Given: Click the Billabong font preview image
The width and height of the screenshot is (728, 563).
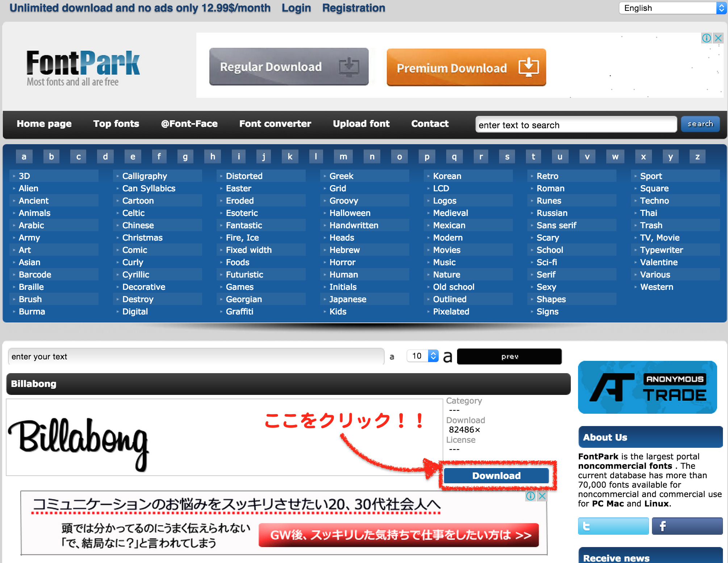Looking at the screenshot, I should [224, 437].
